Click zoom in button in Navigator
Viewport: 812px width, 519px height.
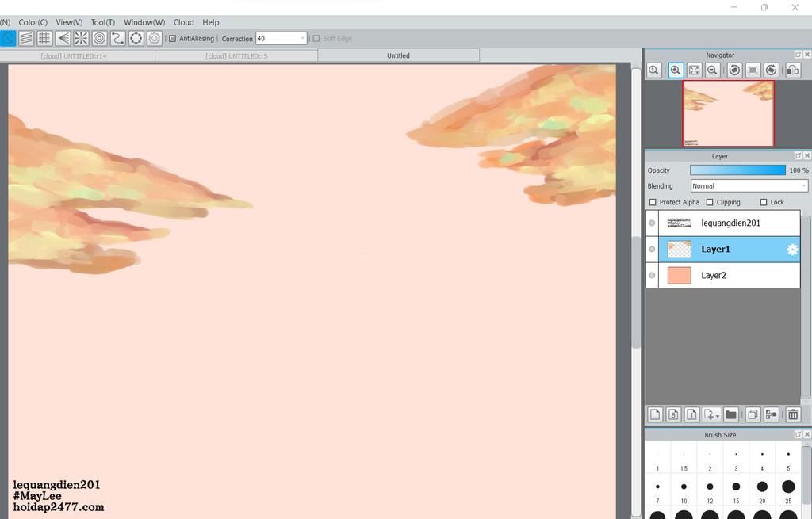click(x=676, y=70)
